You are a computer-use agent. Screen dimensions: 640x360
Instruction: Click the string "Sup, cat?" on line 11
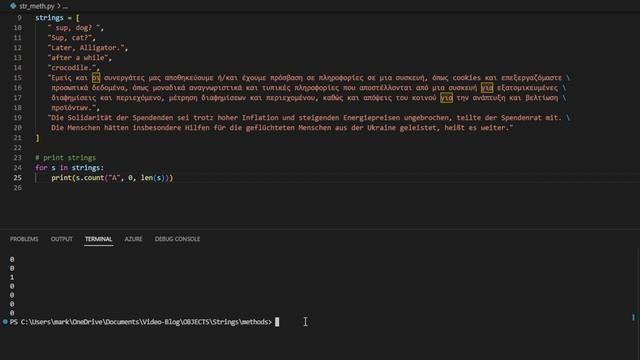pyautogui.click(x=70, y=38)
